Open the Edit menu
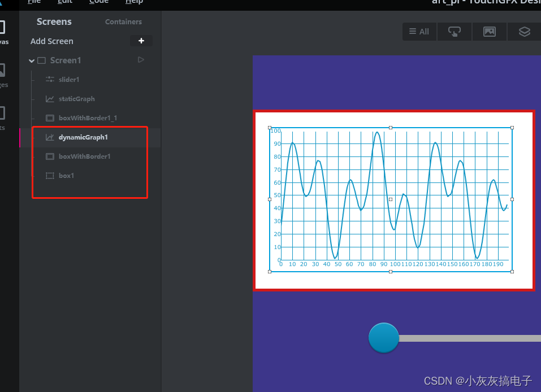 pyautogui.click(x=64, y=2)
